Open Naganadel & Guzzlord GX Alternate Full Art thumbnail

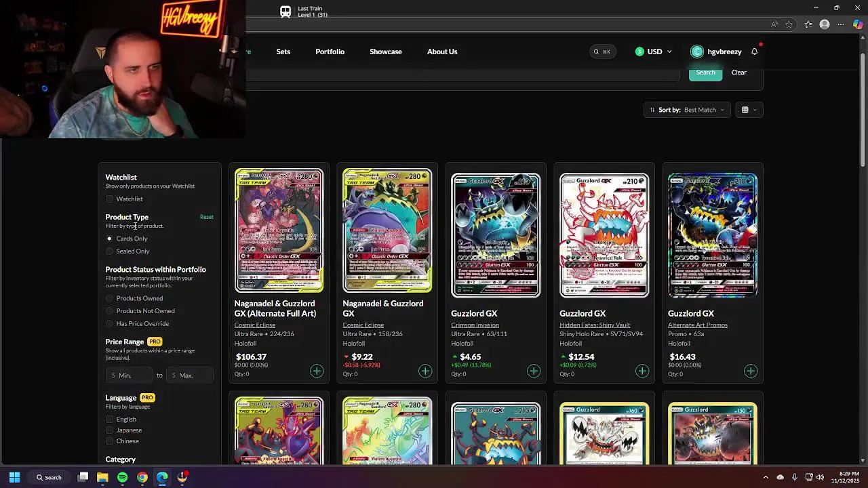(279, 230)
